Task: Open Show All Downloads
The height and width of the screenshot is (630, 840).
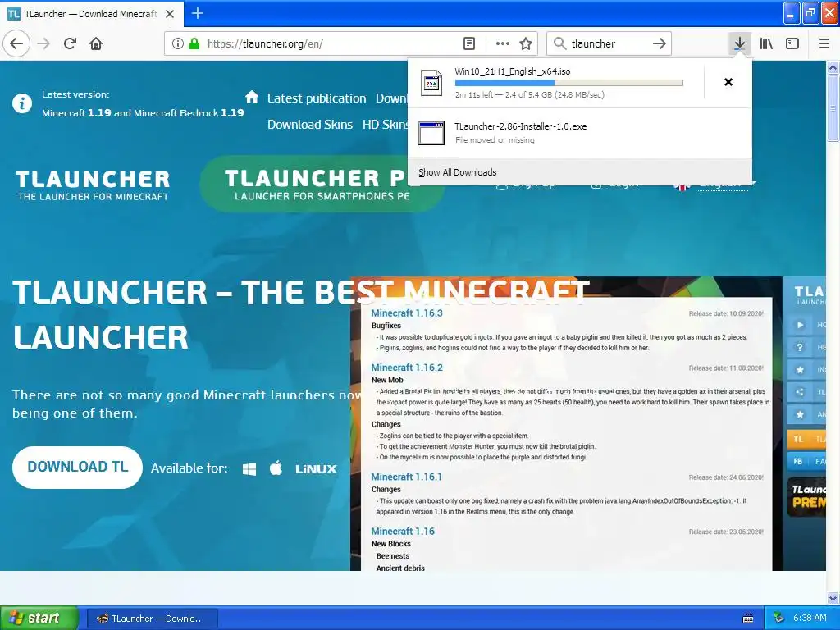Action: [x=458, y=172]
